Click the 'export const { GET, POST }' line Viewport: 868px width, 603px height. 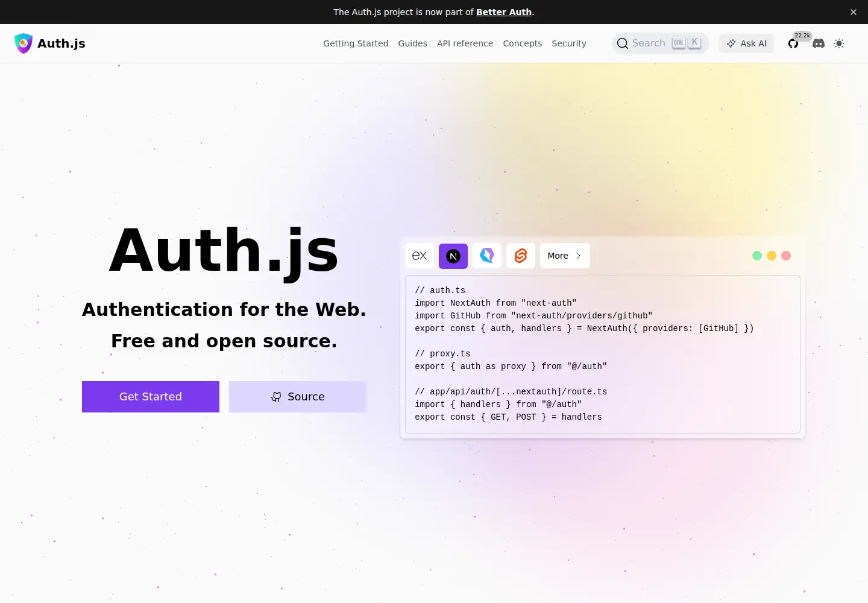508,417
